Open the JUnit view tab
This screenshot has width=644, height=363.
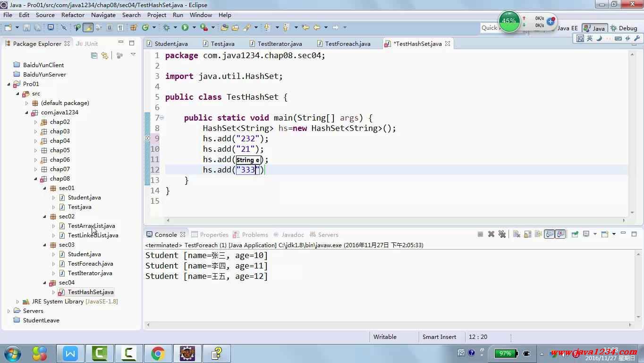pos(87,43)
